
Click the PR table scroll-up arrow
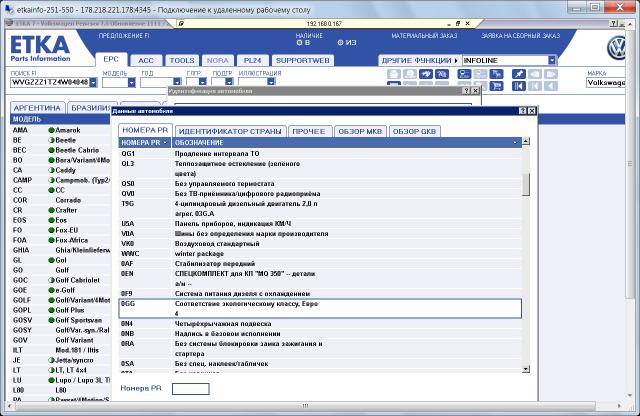[526, 141]
